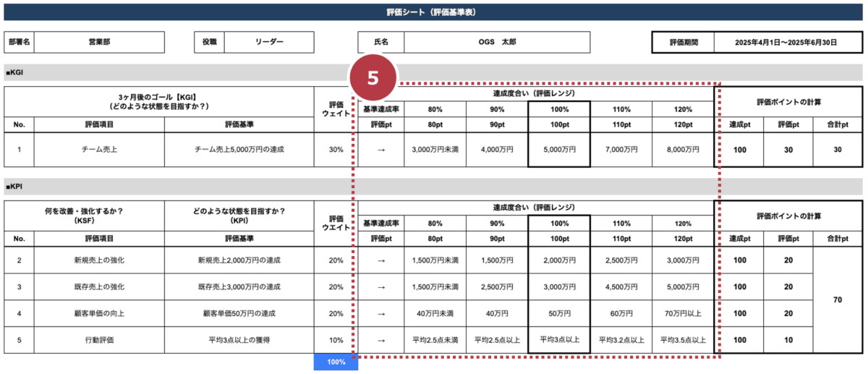Select the 平均3.5点以上 cell
The height and width of the screenshot is (374, 868).
coord(683,340)
